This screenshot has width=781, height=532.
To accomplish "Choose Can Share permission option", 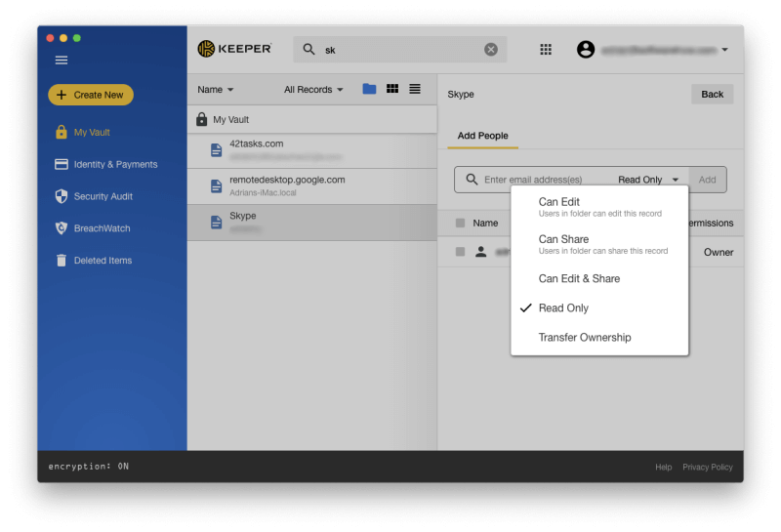I will click(599, 244).
